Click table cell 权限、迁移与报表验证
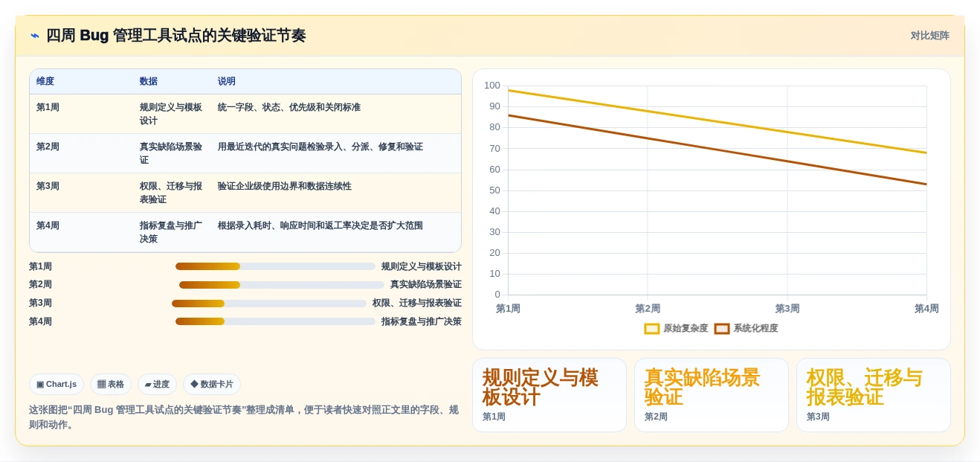 pos(171,193)
